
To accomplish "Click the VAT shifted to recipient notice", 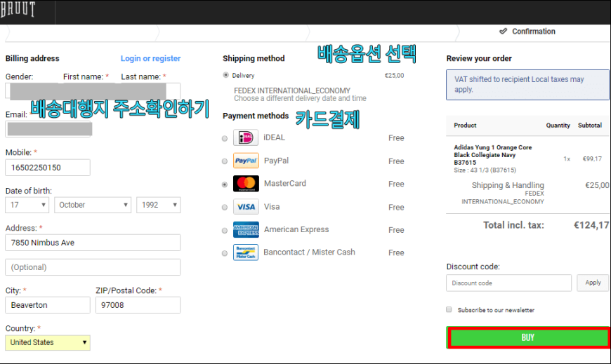I will 527,84.
